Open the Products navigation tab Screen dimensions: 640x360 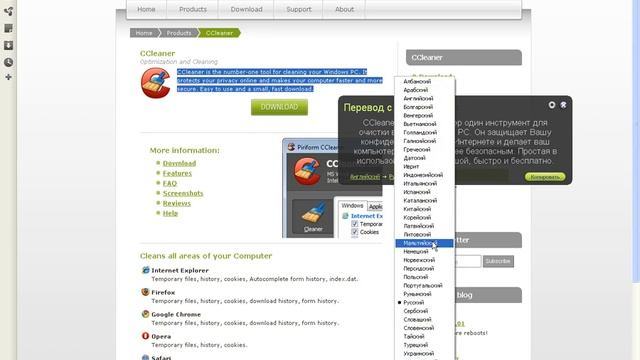[x=193, y=9]
